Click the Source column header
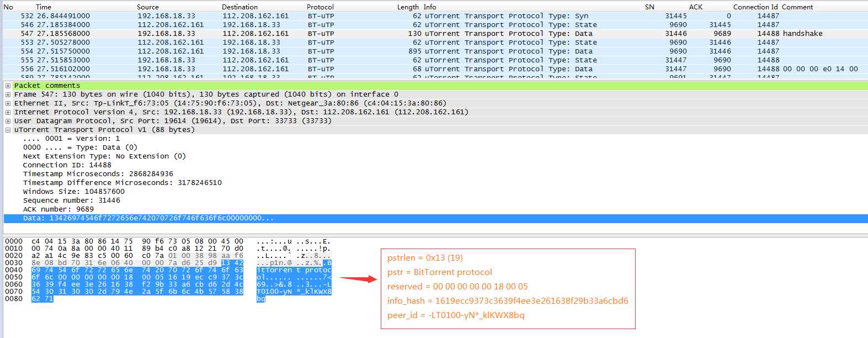Screen dimensions: 868x338 [148, 7]
